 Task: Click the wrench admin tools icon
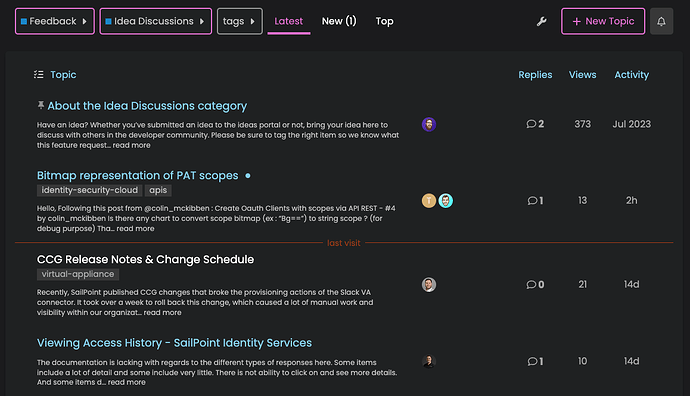[541, 21]
